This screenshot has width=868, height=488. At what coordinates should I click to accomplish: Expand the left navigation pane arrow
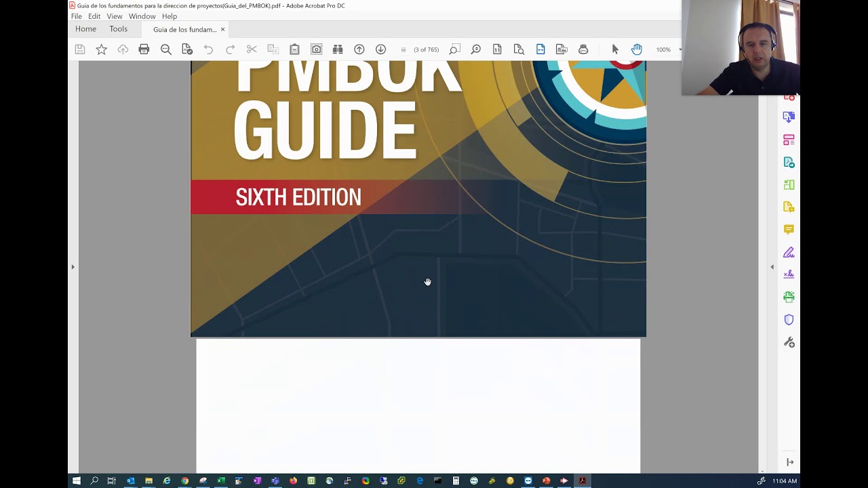pos(73,267)
